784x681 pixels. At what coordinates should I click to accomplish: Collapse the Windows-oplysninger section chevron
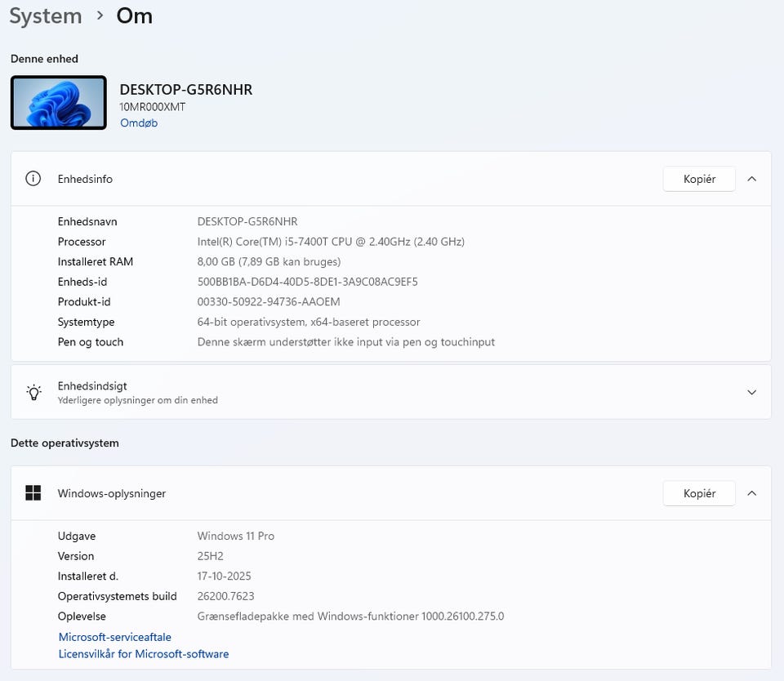[751, 493]
